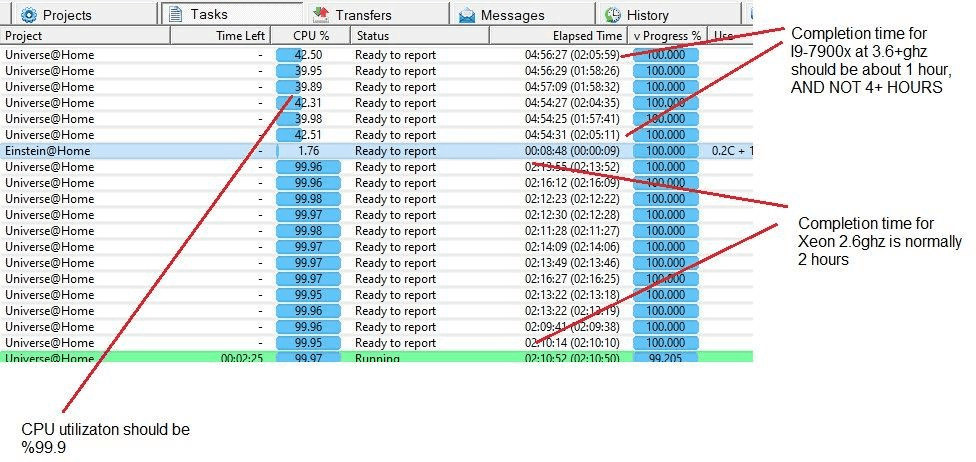This screenshot has height=462, width=976.
Task: Click the Tasks tab document icon
Action: [176, 14]
